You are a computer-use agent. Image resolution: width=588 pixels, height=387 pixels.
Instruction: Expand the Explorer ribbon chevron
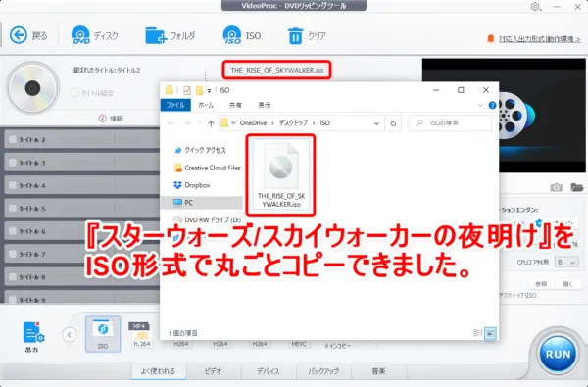(x=480, y=106)
